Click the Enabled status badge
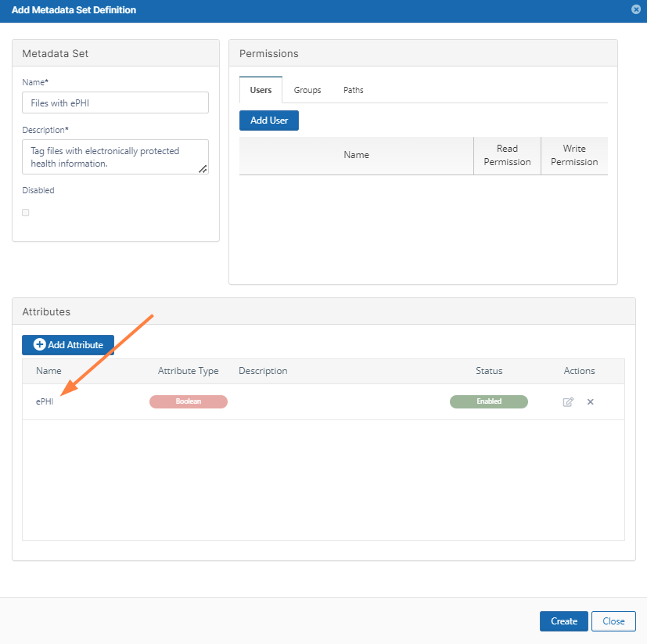The width and height of the screenshot is (647, 644). (488, 401)
